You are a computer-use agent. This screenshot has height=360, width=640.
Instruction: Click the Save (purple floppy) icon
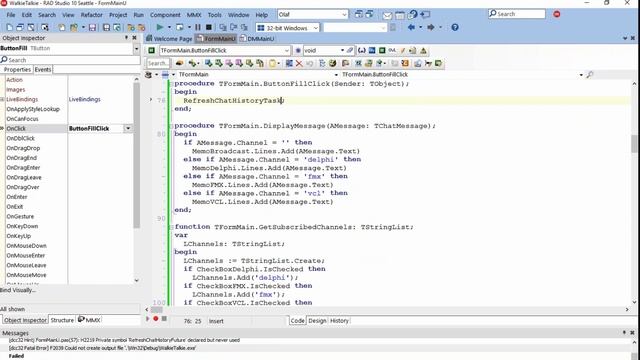[x=92, y=27]
